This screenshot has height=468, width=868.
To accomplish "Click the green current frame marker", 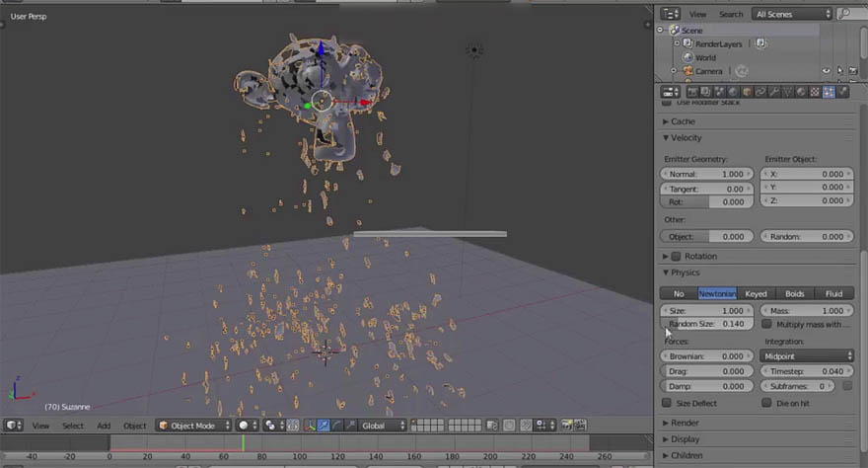I will click(x=243, y=442).
